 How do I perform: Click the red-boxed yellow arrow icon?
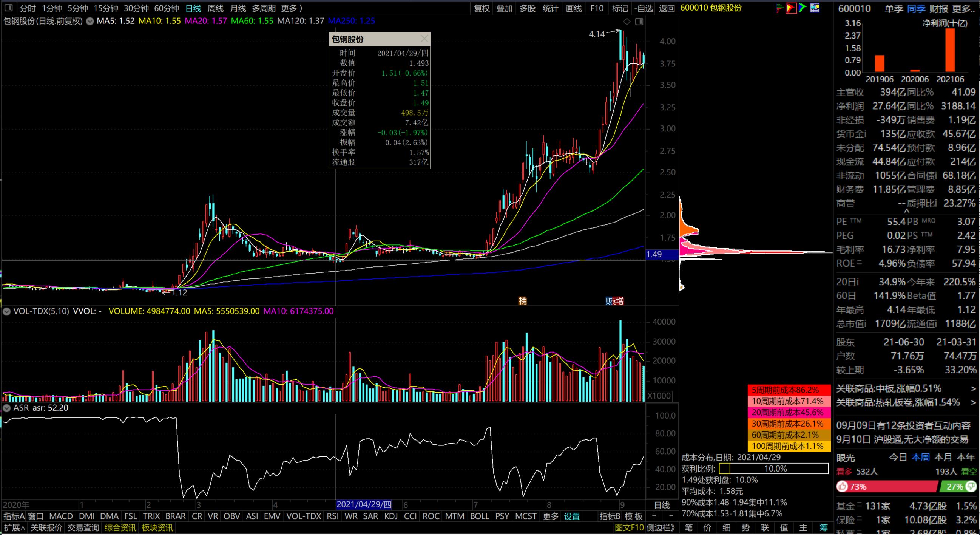click(791, 8)
